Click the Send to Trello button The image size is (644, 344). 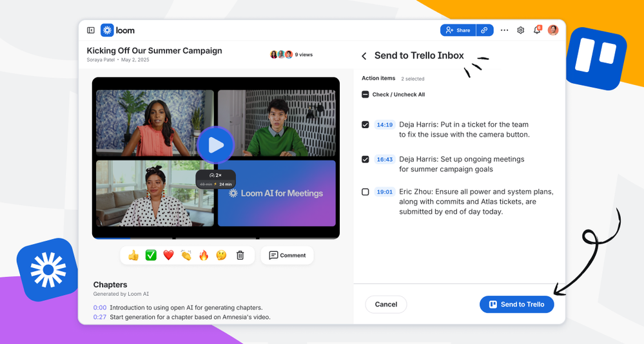point(516,304)
